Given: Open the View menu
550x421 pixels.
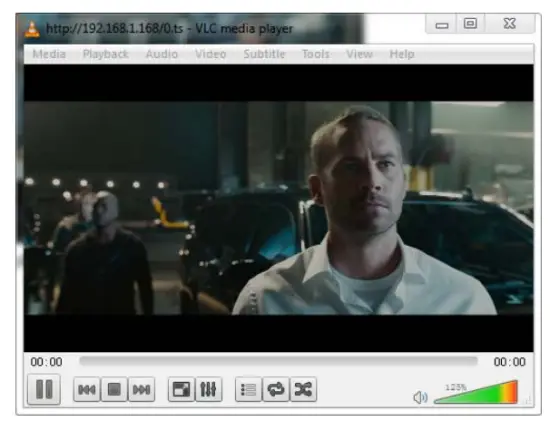Looking at the screenshot, I should click(x=359, y=54).
